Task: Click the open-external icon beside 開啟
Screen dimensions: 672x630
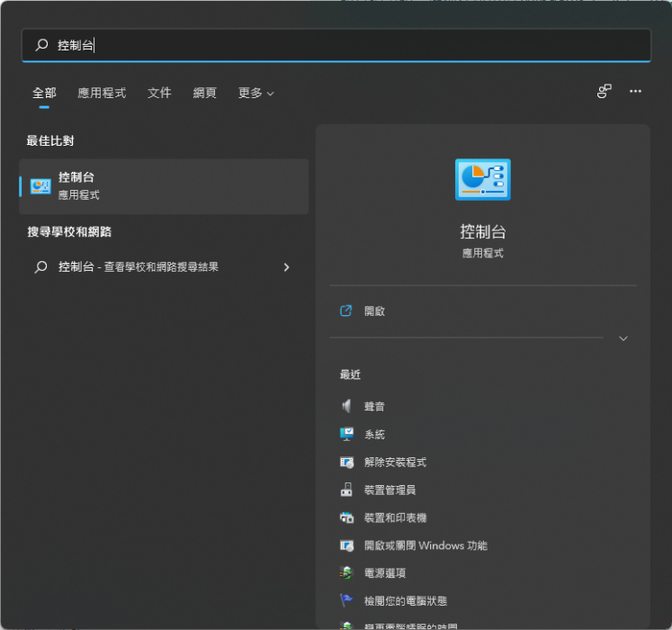Action: point(345,310)
